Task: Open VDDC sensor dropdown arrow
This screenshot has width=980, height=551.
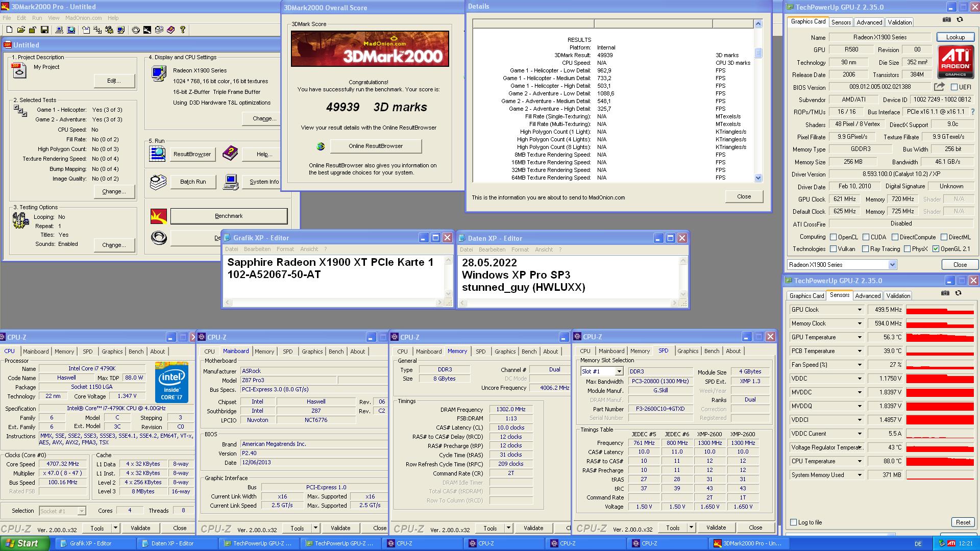Action: [x=860, y=379]
